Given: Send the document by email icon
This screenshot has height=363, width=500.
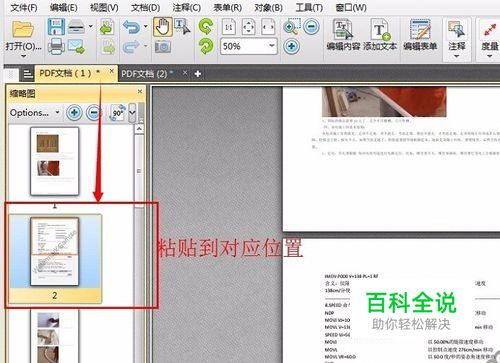Looking at the screenshot, I should click(x=76, y=46).
